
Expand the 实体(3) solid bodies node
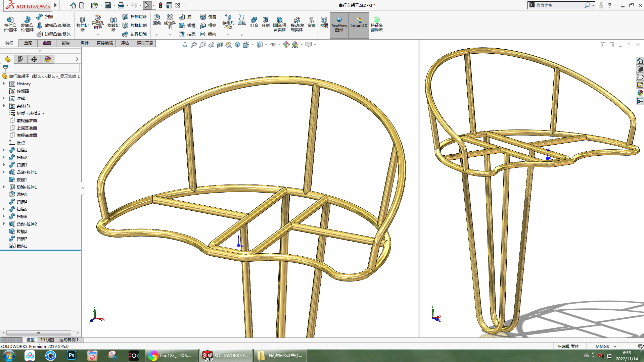click(4, 106)
